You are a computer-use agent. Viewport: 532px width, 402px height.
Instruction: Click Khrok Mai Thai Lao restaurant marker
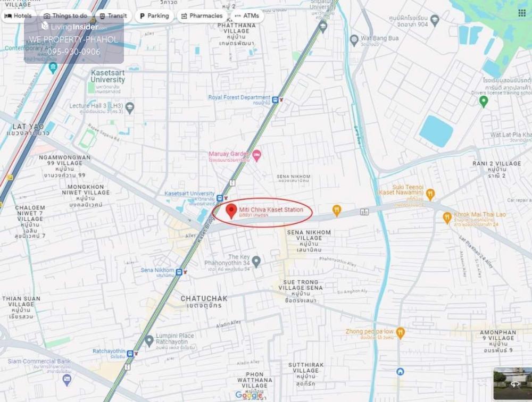pos(447,217)
